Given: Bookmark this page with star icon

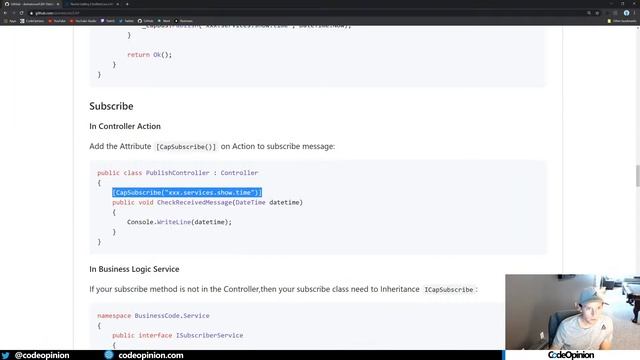Looking at the screenshot, I should (597, 13).
